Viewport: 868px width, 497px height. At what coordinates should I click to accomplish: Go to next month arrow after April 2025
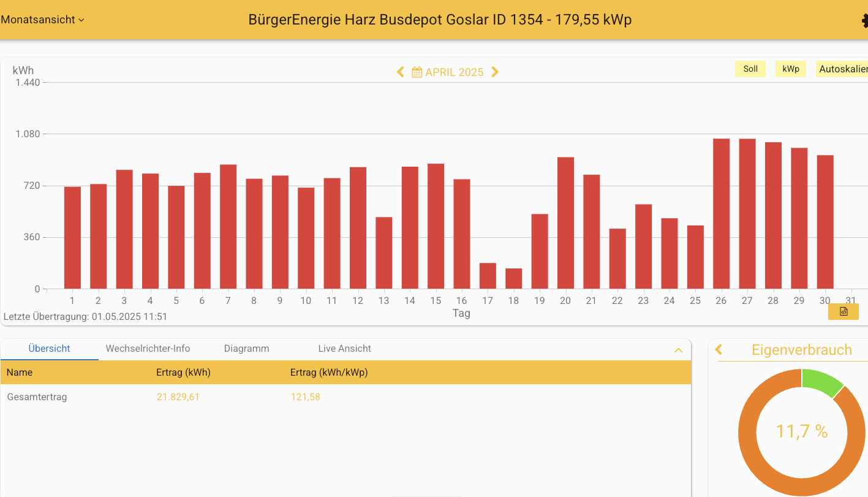(495, 72)
